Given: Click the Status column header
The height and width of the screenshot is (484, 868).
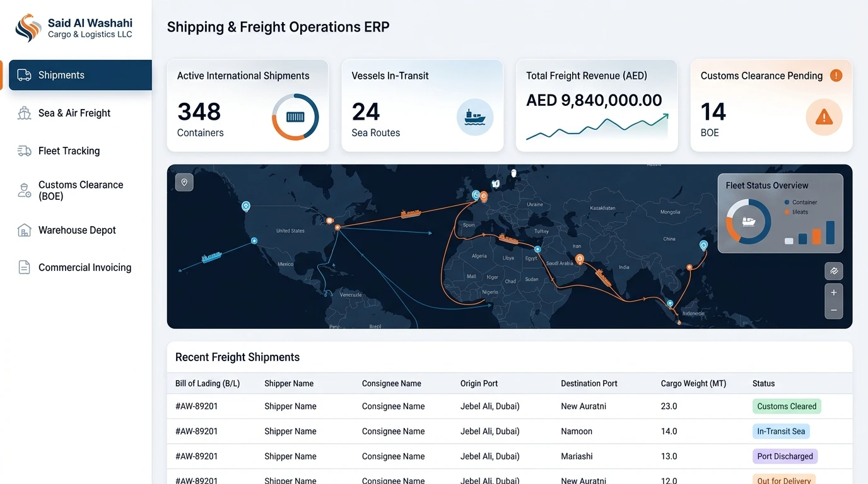Looking at the screenshot, I should [x=763, y=383].
